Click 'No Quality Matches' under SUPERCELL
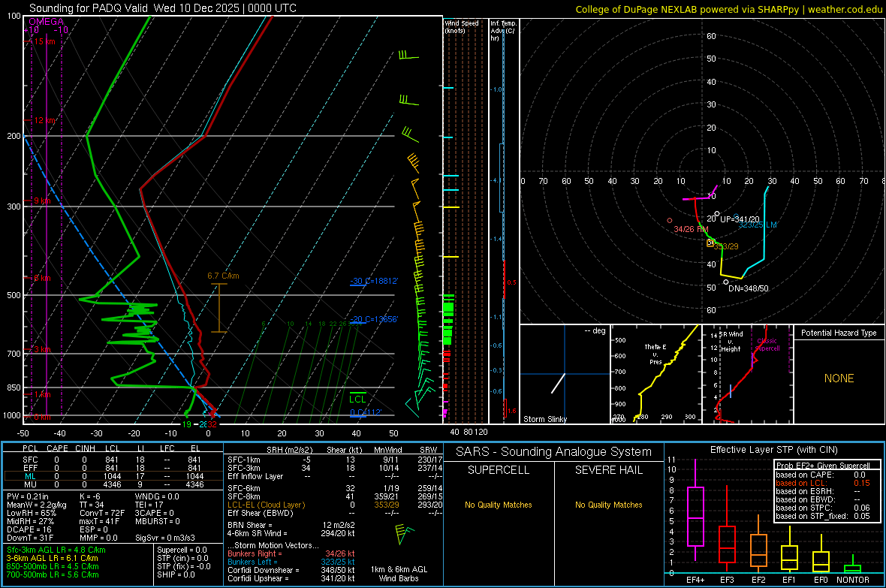 click(499, 505)
